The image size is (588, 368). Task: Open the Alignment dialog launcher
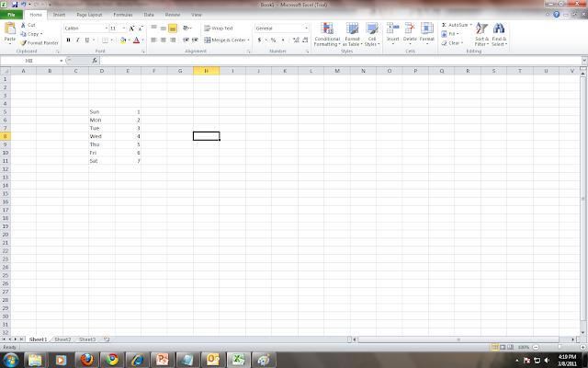click(249, 52)
